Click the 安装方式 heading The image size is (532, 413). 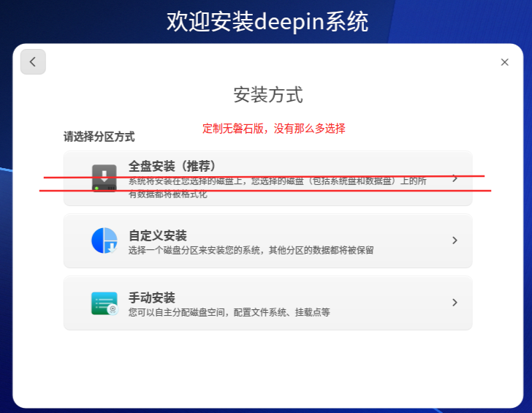[268, 95]
